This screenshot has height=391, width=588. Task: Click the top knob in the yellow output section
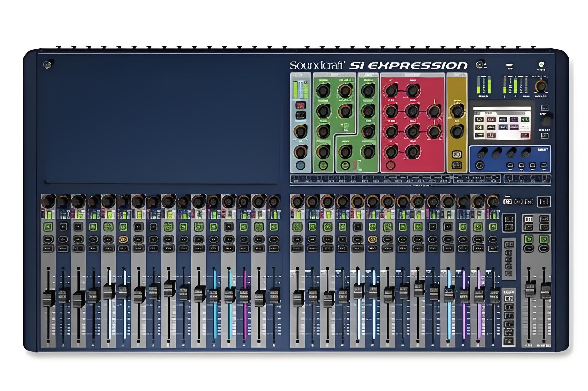457,111
